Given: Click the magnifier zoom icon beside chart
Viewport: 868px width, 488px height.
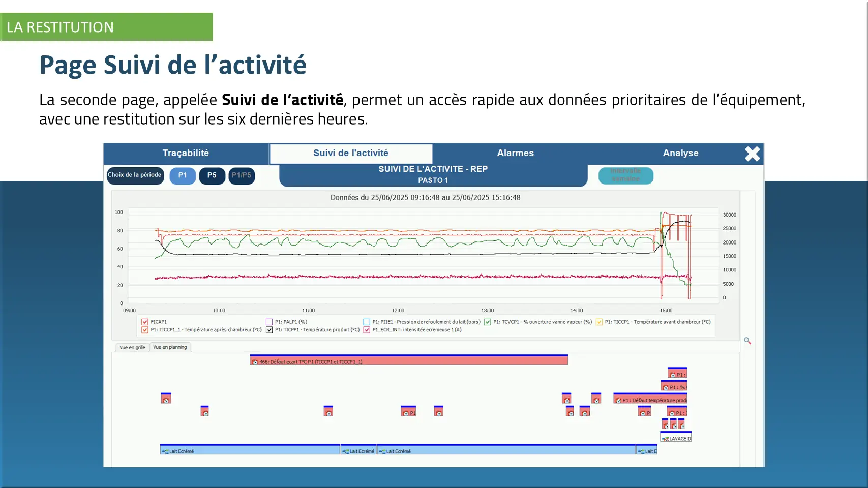Looking at the screenshot, I should pos(747,341).
